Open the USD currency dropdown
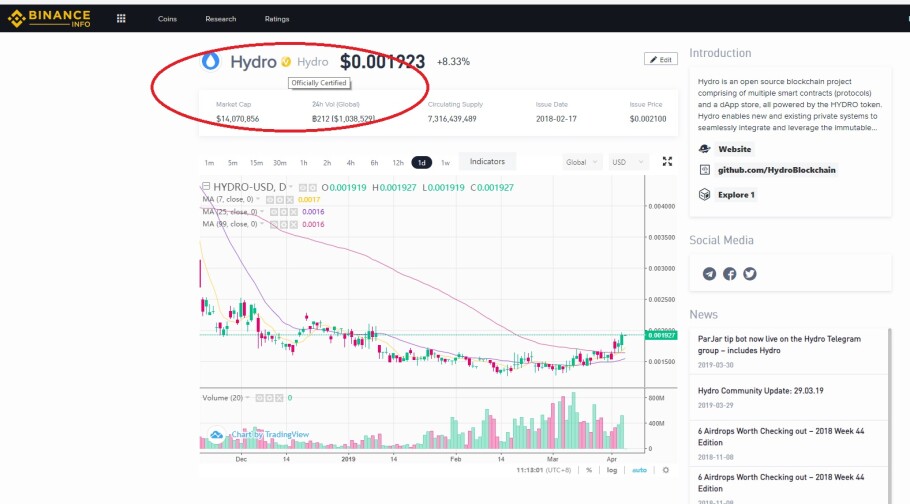Viewport: 910px width, 504px height. [627, 162]
